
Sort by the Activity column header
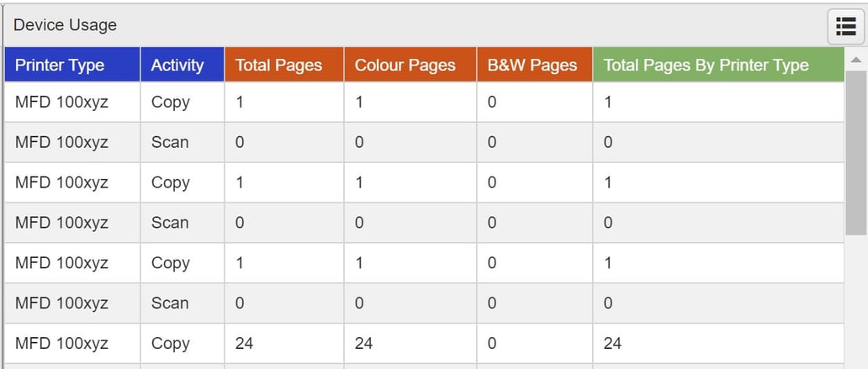tap(177, 65)
